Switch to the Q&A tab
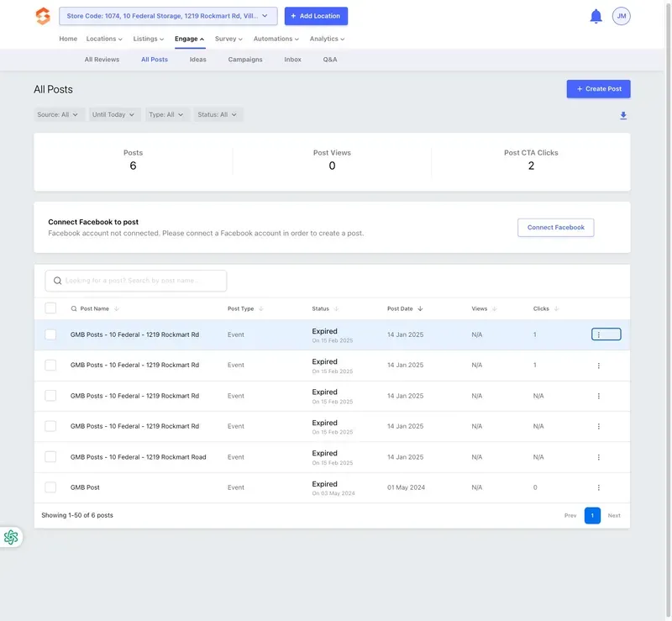This screenshot has width=672, height=621. pyautogui.click(x=330, y=60)
